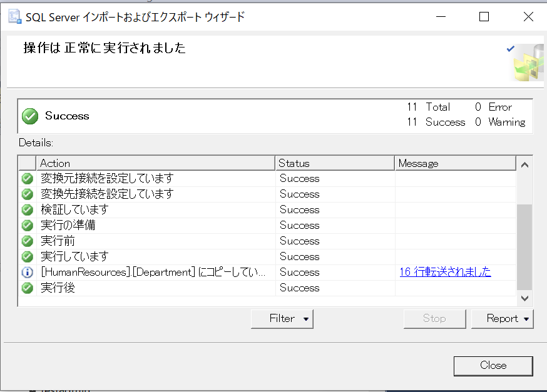547x392 pixels.
Task: Click the green check icon beside 実行後
Action: (27, 288)
